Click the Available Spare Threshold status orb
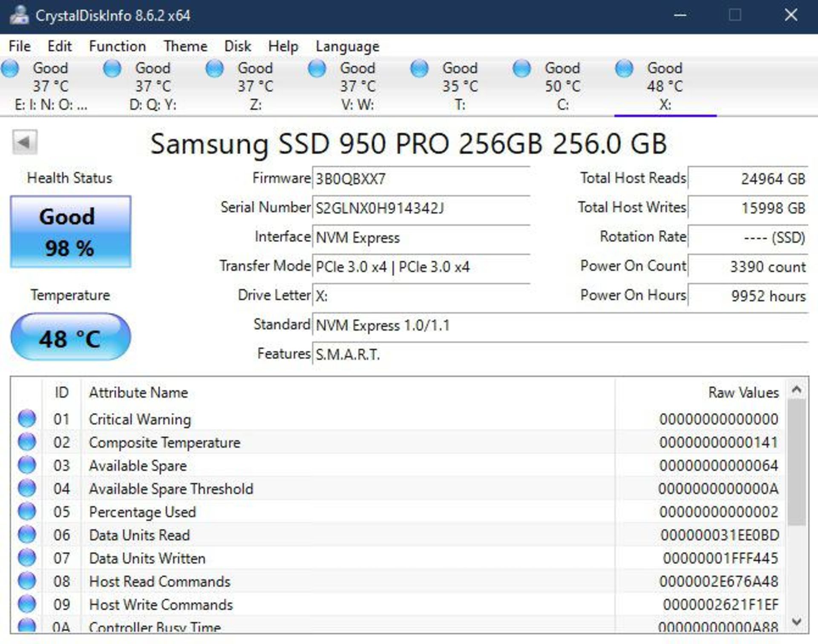The image size is (818, 644). tap(27, 488)
